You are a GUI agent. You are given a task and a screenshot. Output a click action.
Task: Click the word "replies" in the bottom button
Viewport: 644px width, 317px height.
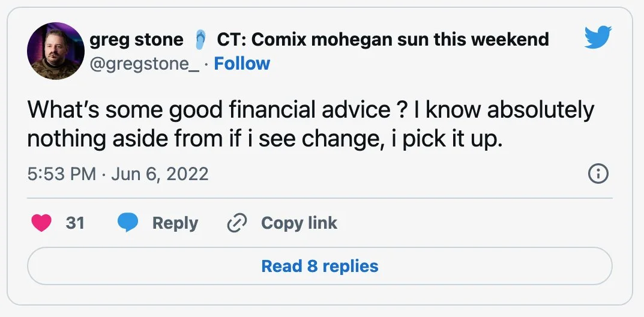(351, 266)
